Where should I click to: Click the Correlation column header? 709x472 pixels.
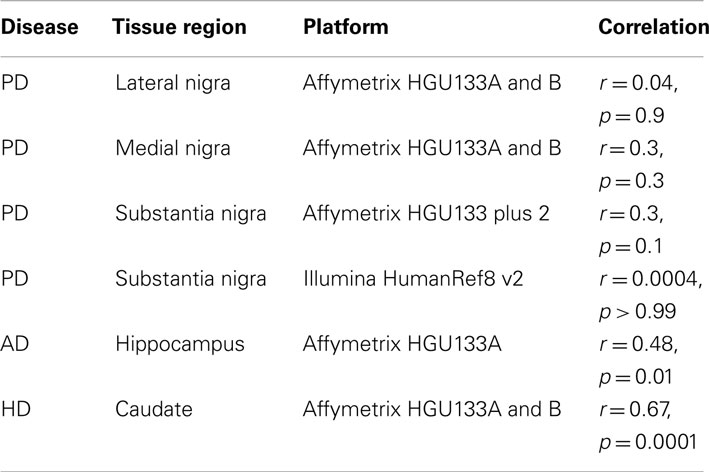(x=653, y=27)
